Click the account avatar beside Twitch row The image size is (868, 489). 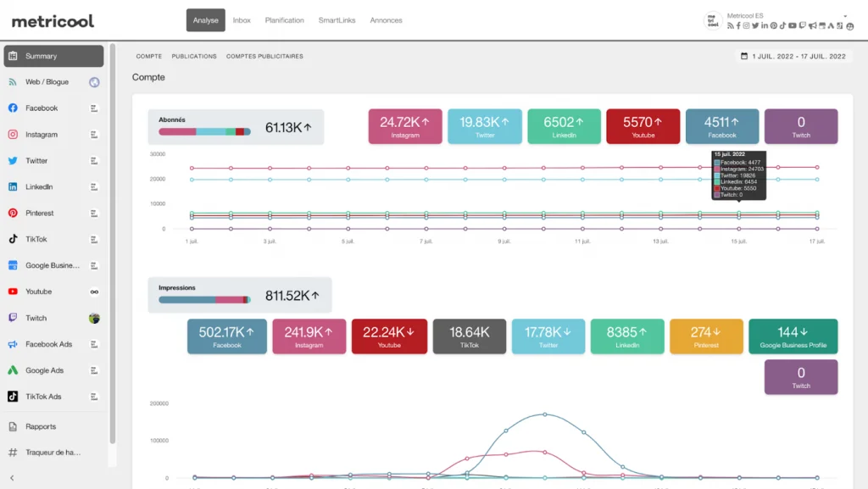[94, 318]
